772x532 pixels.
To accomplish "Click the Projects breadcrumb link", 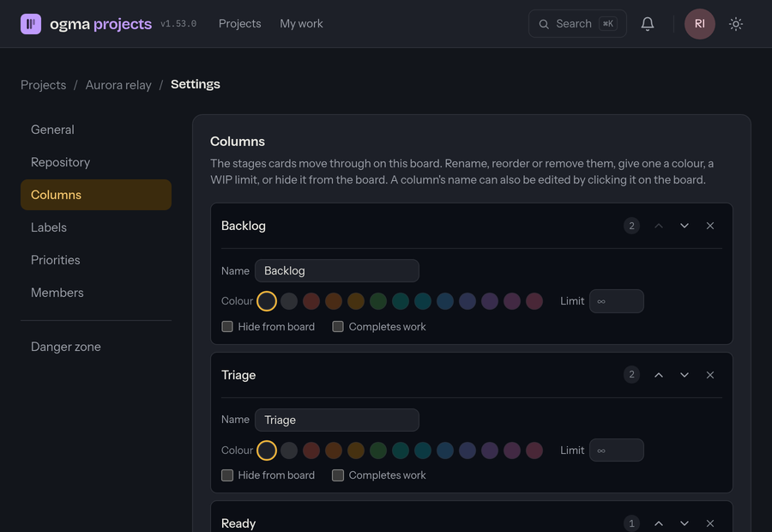I will point(44,85).
